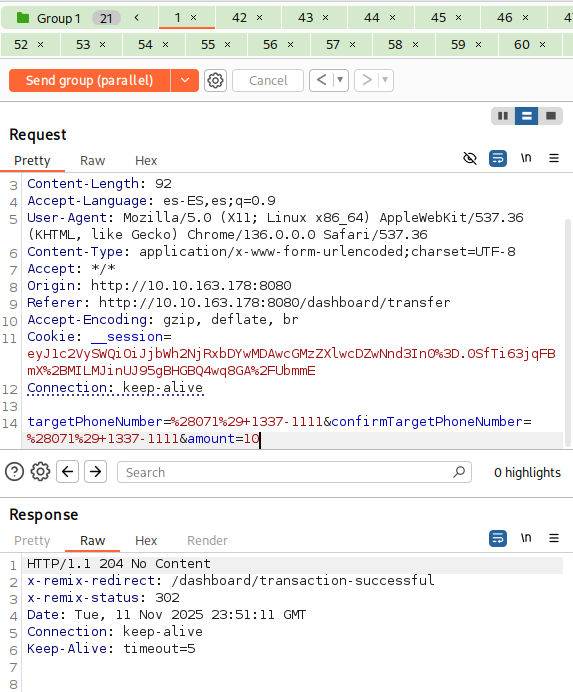Viewport: 573px width, 692px height.
Task: Go to the previous search match arrow
Action: (x=68, y=472)
